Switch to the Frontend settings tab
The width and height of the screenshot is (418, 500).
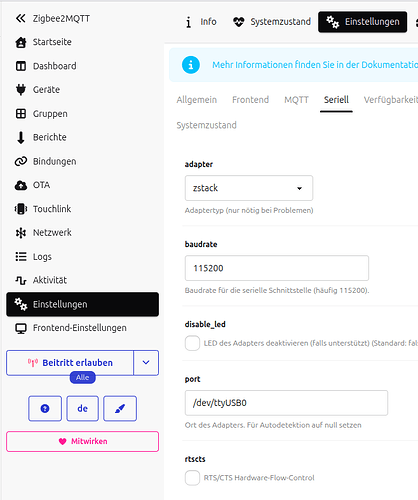tap(251, 100)
